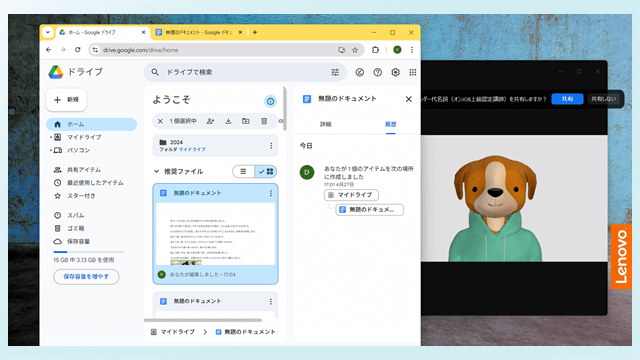Switch to list layout view
640x360 pixels.
tap(243, 171)
